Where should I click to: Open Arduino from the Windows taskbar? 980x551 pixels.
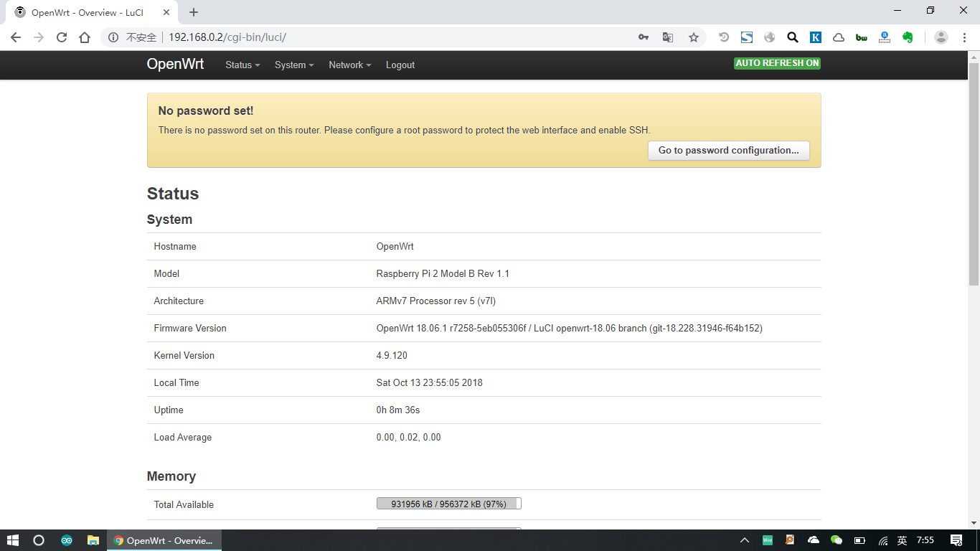(x=67, y=540)
